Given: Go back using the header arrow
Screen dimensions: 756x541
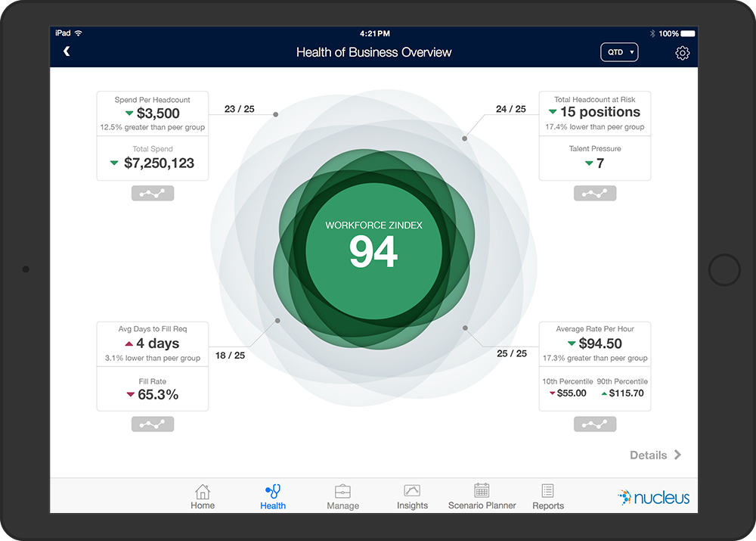Looking at the screenshot, I should [67, 51].
